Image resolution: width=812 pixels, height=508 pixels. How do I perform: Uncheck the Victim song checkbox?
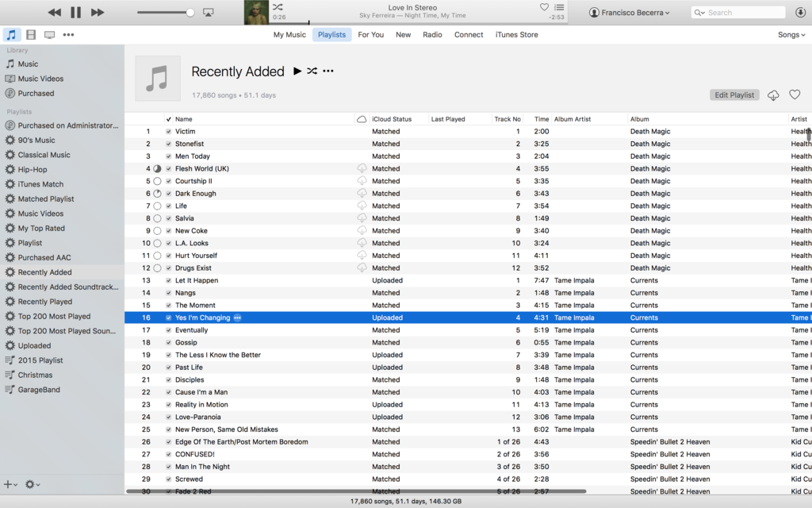[x=168, y=132]
